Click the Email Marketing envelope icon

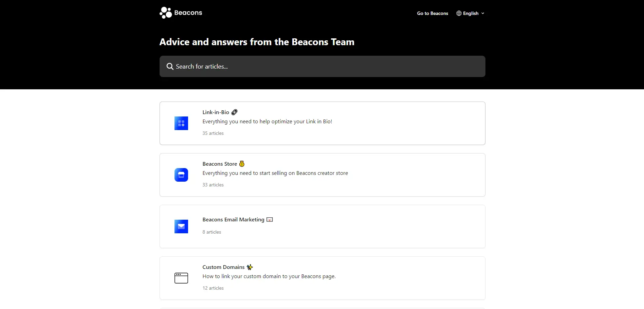[x=181, y=226]
